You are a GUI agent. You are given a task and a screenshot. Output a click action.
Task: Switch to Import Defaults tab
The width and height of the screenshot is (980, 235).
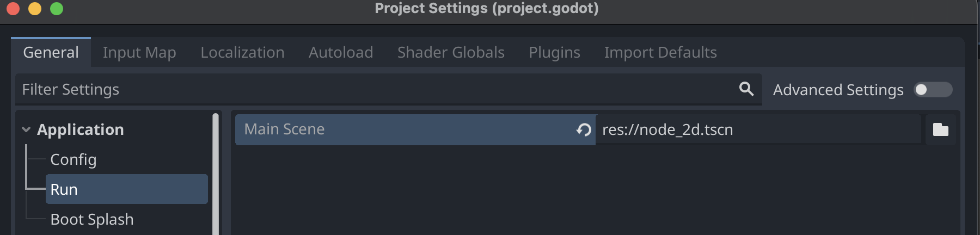point(660,53)
